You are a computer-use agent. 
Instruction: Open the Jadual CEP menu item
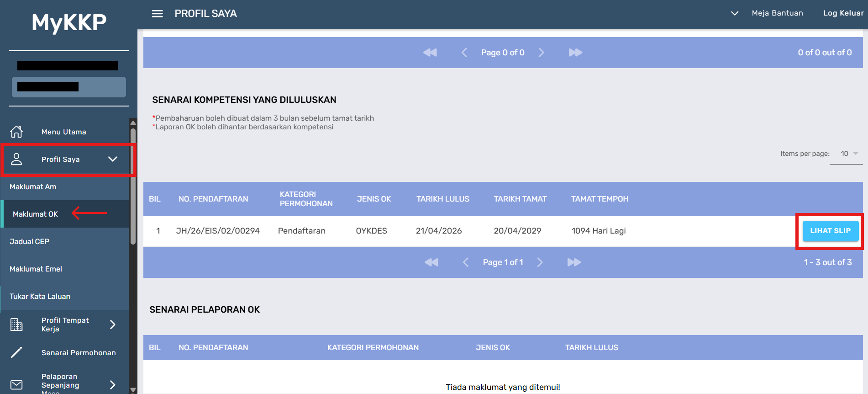point(29,241)
